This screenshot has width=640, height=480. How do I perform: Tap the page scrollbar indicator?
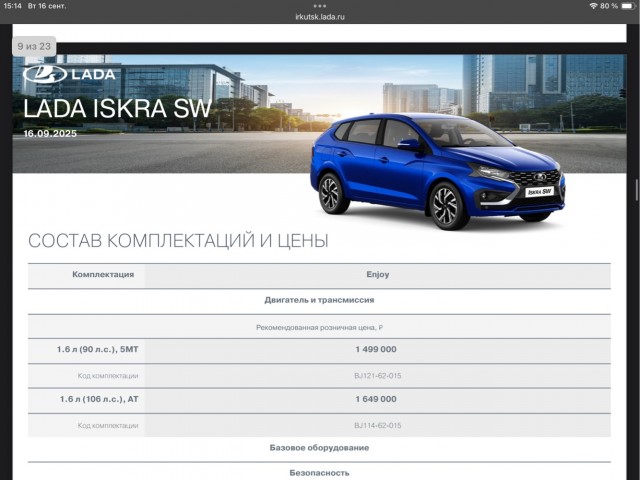(635, 191)
